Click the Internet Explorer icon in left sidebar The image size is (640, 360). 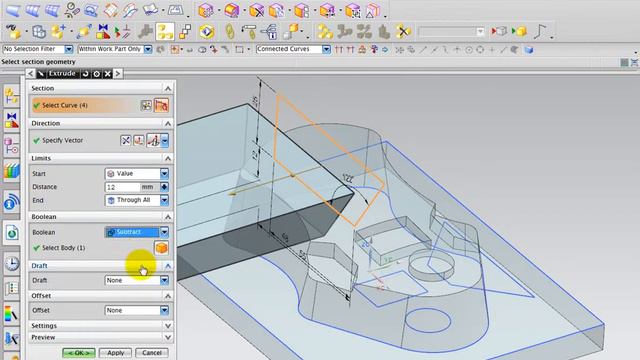12,233
